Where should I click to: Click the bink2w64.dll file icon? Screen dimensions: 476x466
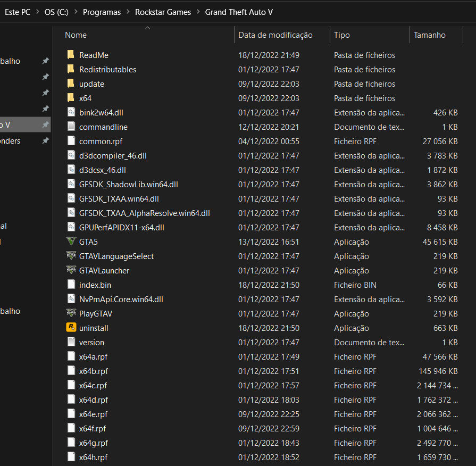[71, 112]
